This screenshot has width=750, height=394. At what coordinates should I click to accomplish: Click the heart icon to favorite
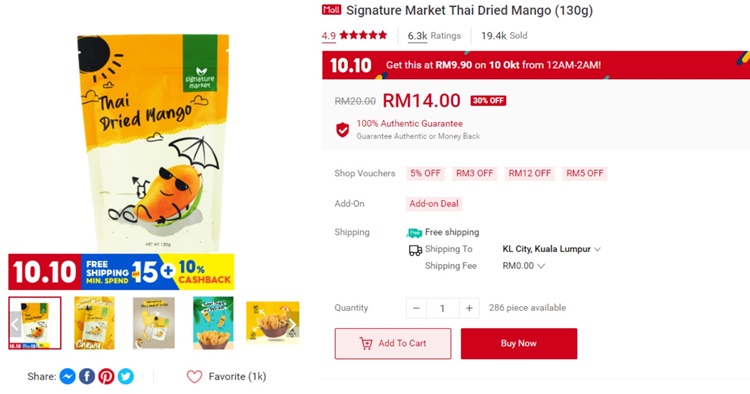[x=194, y=377]
